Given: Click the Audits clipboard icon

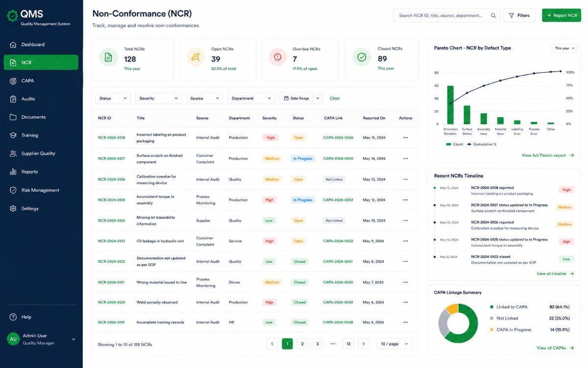Looking at the screenshot, I should pyautogui.click(x=13, y=99).
